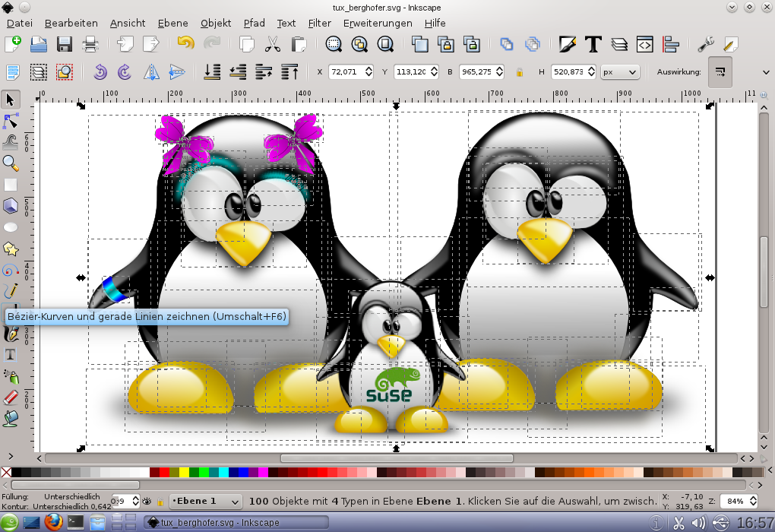This screenshot has width=775, height=532.
Task: Group selected objects icon
Action: pos(506,44)
